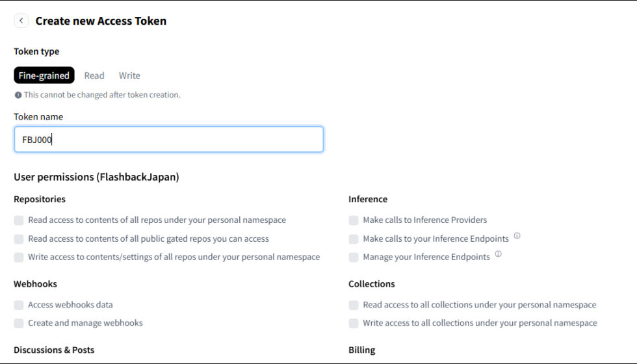Image resolution: width=637 pixels, height=364 pixels.
Task: Enable read access to all collections
Action: point(354,305)
